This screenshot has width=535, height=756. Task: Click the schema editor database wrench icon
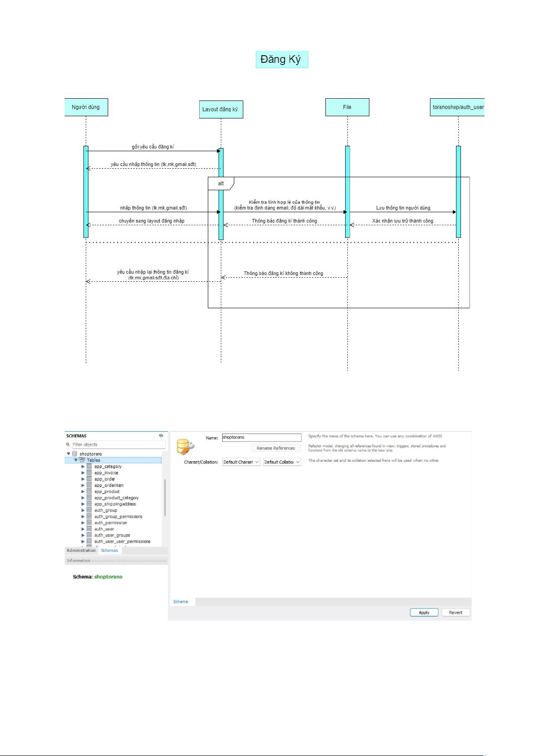pos(185,446)
